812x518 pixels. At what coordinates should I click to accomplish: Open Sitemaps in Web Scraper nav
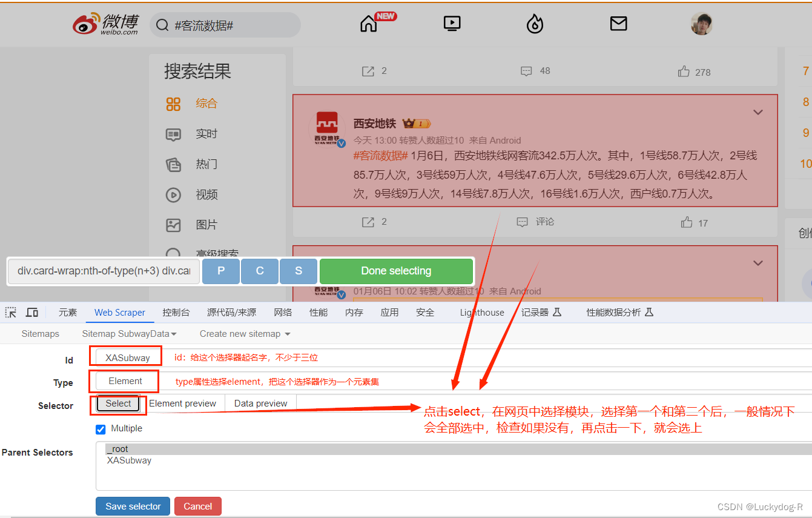41,334
